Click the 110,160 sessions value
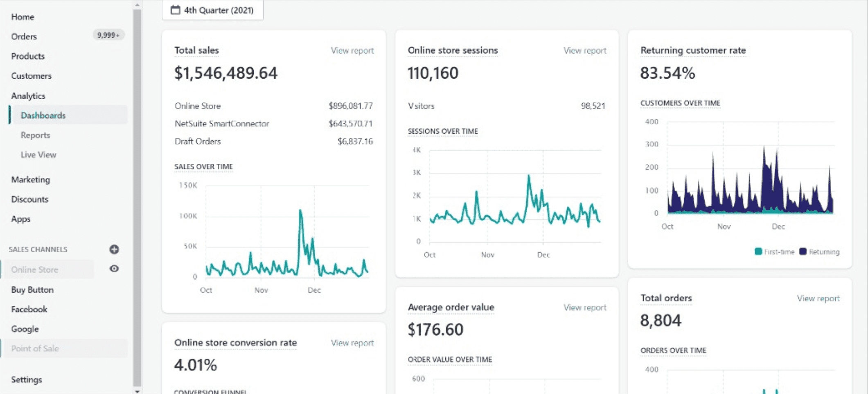This screenshot has width=868, height=394. pyautogui.click(x=433, y=73)
